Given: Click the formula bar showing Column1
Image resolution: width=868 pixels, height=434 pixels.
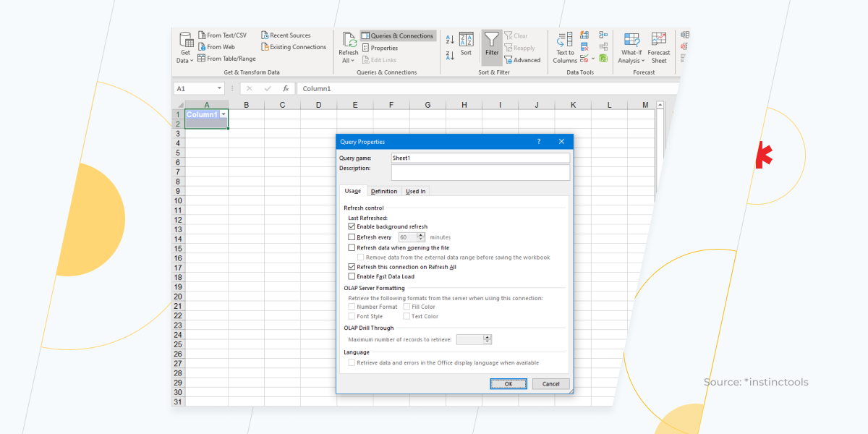Looking at the screenshot, I should coord(488,88).
